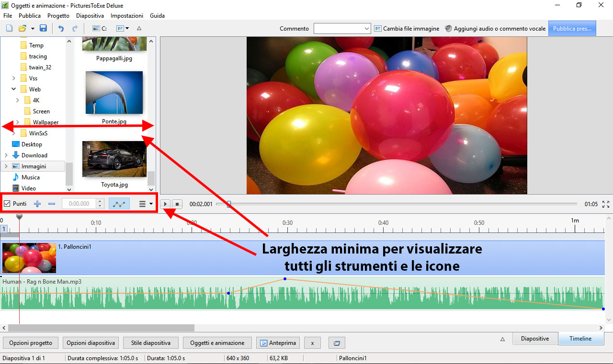Viewport: 613px width, 364px height.
Task: Click the Pubblica presentazione button
Action: [572, 28]
